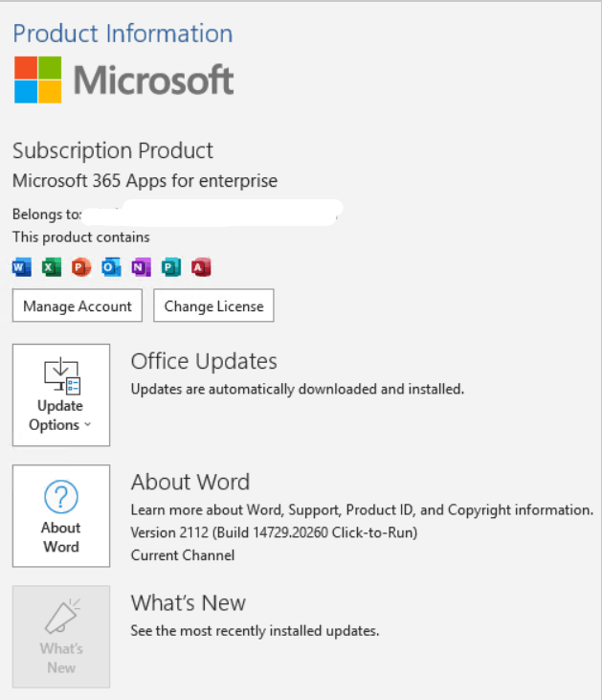
Task: Open the Manage Account button
Action: click(x=78, y=305)
